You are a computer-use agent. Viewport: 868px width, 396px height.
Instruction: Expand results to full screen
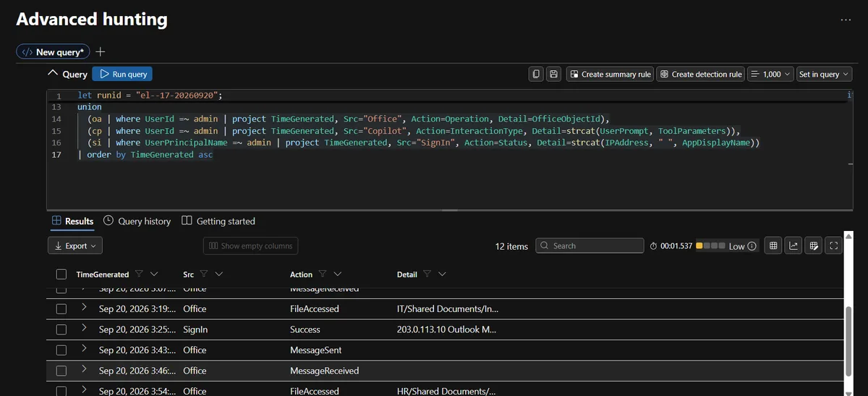[834, 246]
